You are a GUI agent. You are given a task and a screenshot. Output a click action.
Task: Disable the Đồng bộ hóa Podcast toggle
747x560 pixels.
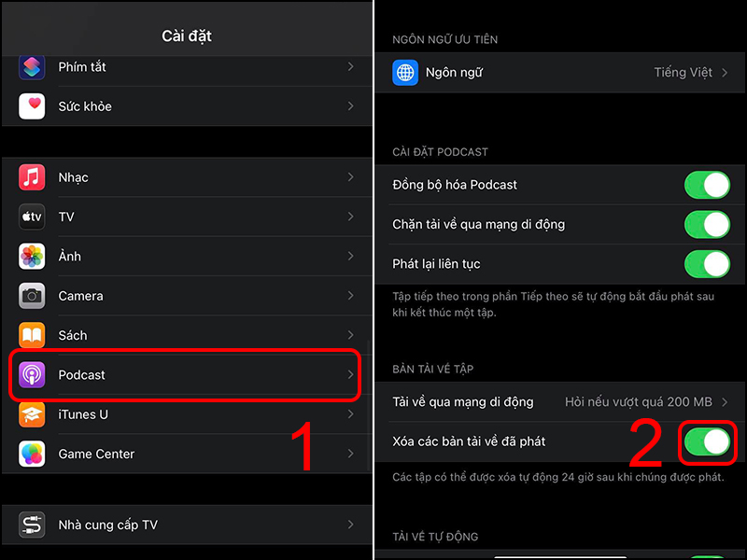point(707,185)
